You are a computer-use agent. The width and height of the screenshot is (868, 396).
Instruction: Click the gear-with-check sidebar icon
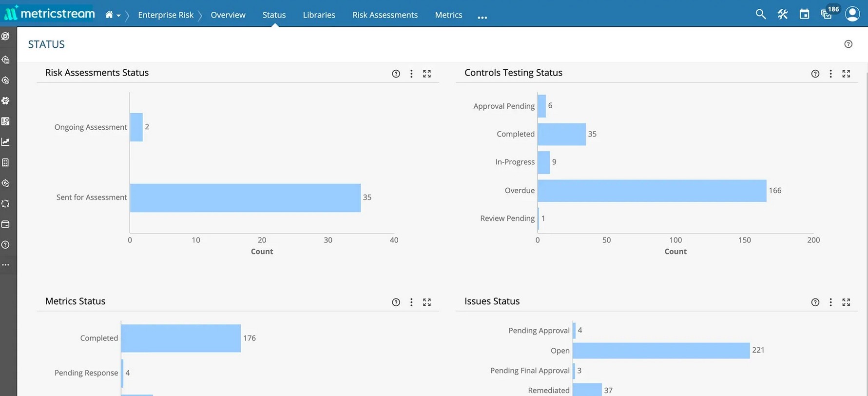[6, 100]
